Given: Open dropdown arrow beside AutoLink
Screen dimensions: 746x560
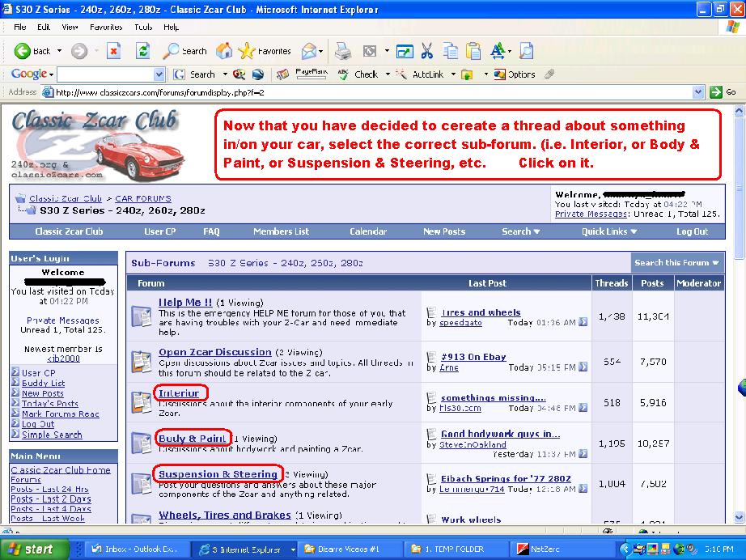Looking at the screenshot, I should coord(453,74).
